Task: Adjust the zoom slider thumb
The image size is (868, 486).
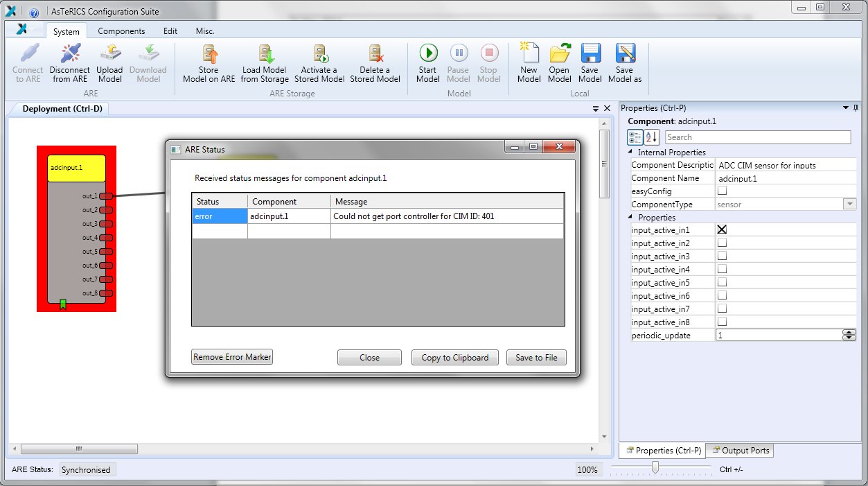Action: pos(655,469)
